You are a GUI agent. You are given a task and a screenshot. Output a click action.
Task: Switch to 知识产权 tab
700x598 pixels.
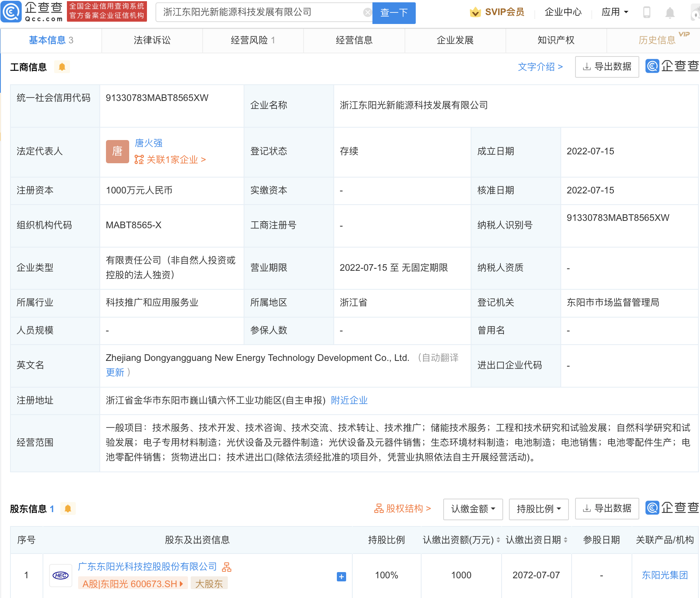(x=556, y=40)
